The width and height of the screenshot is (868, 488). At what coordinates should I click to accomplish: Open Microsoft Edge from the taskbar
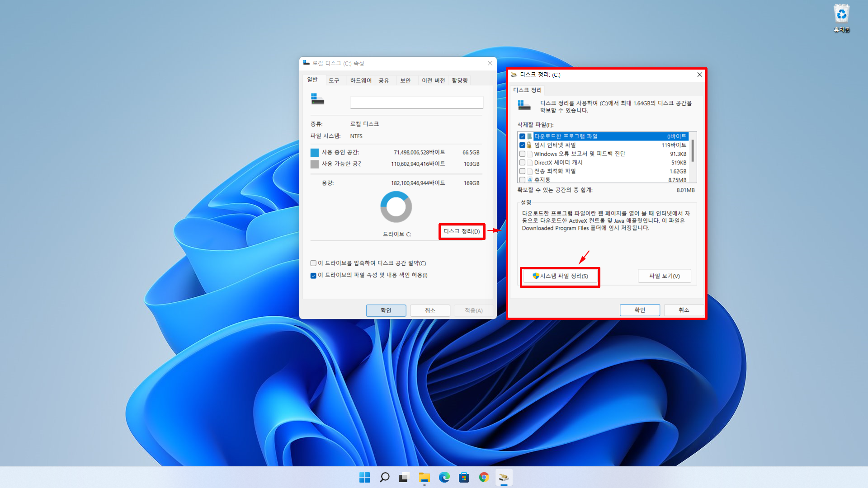click(x=444, y=477)
